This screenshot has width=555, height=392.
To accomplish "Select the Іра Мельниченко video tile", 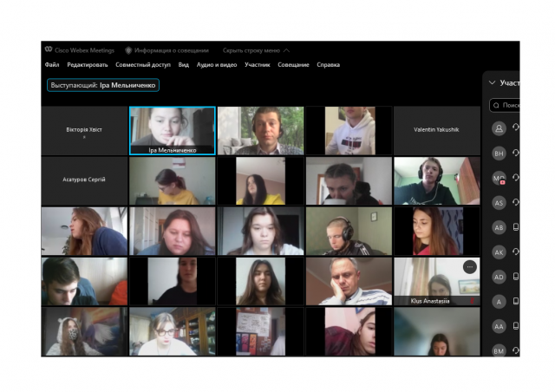I will coord(173,131).
